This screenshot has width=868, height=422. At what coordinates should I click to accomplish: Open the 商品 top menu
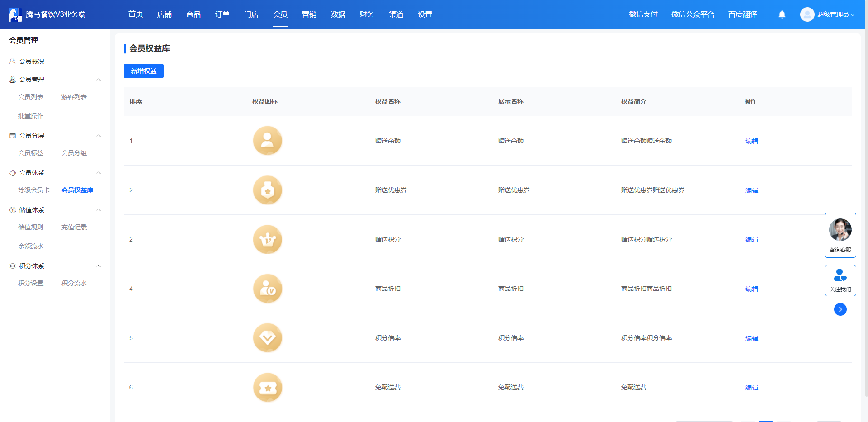(193, 14)
